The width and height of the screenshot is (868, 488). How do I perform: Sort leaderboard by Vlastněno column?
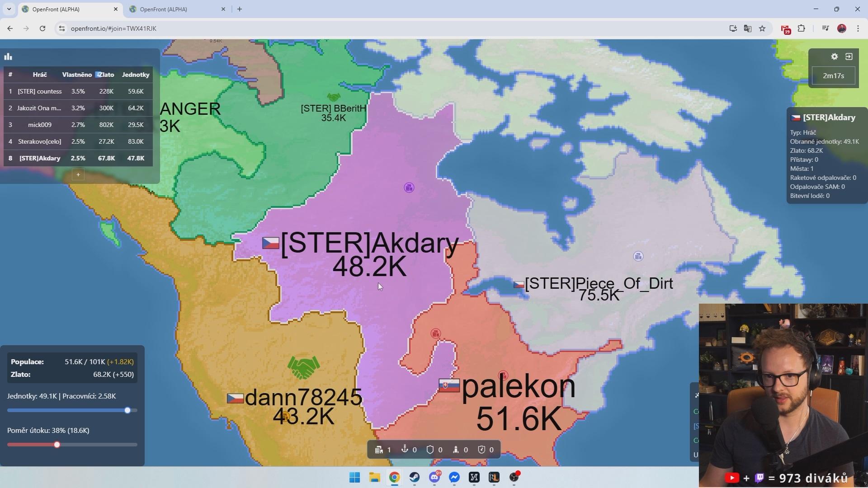click(77, 75)
